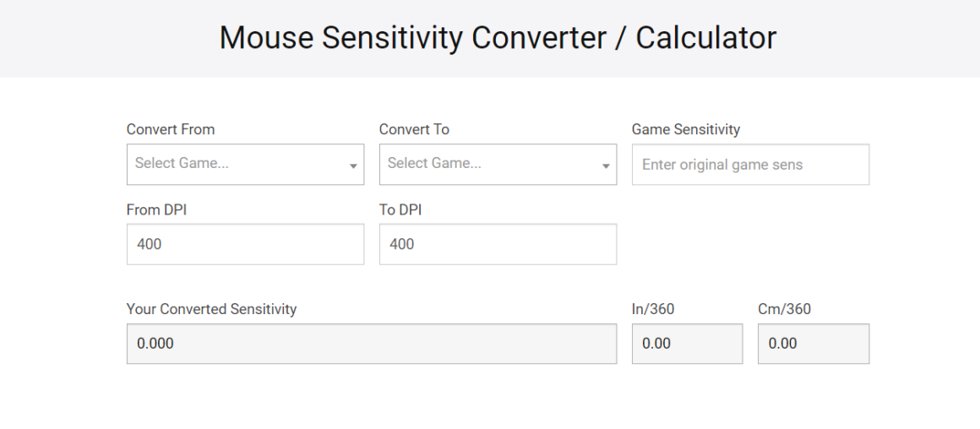This screenshot has height=429, width=980.
Task: Click the Convert To dropdown arrow
Action: pyautogui.click(x=606, y=166)
